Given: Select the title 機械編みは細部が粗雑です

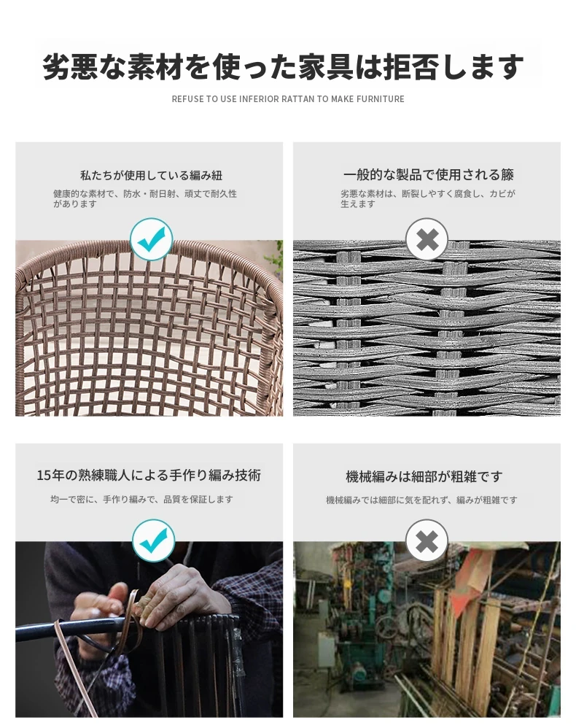Looking at the screenshot, I should (424, 477).
